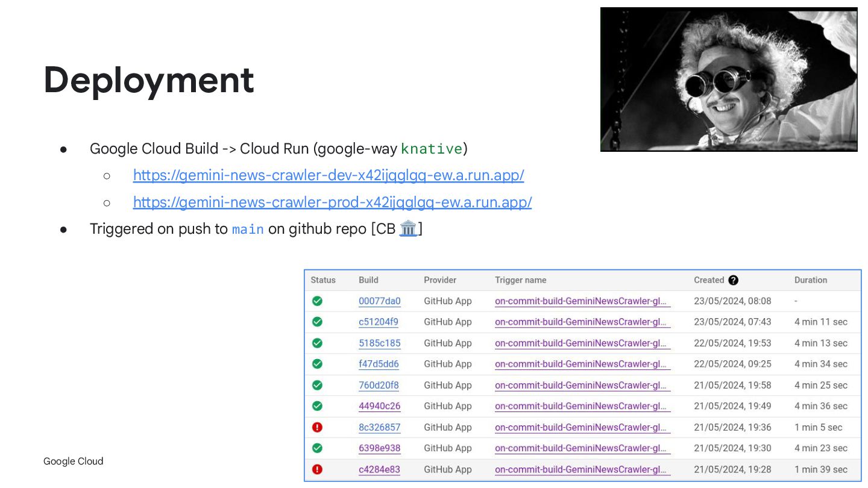Click the '4 min 11 sec' duration cell
The width and height of the screenshot is (868, 488).
tap(821, 322)
